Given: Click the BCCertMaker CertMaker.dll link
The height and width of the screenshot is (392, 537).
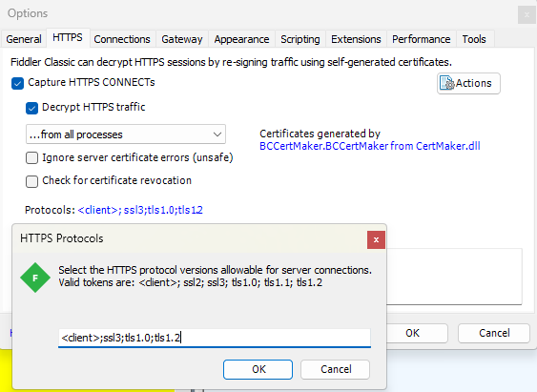Looking at the screenshot, I should click(x=369, y=146).
